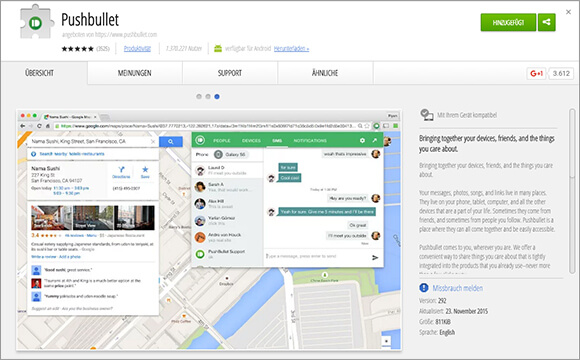Click the Galaxy S6 phone selector
The image size is (580, 360).
[231, 154]
